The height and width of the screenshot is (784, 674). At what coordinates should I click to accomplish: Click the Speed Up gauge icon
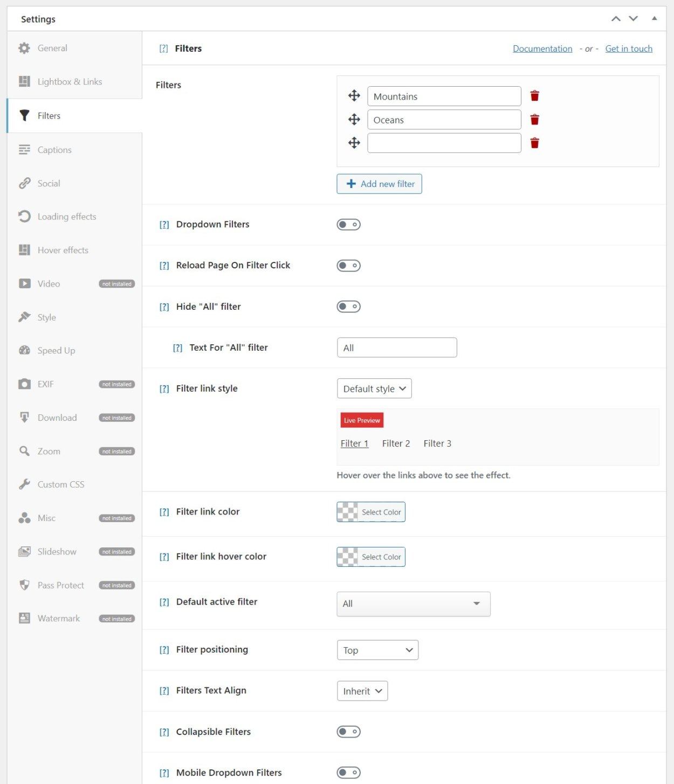pyautogui.click(x=24, y=350)
